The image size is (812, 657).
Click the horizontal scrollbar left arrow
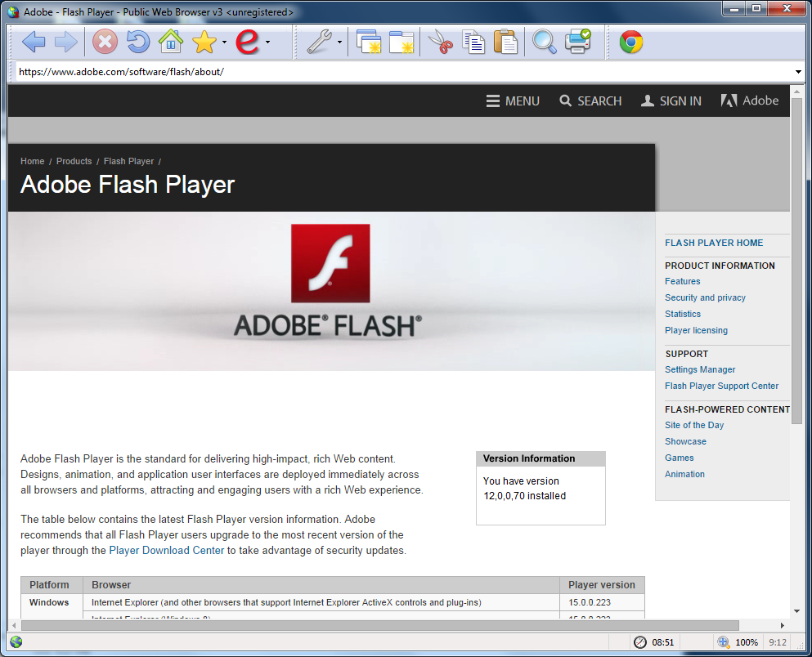pos(14,625)
